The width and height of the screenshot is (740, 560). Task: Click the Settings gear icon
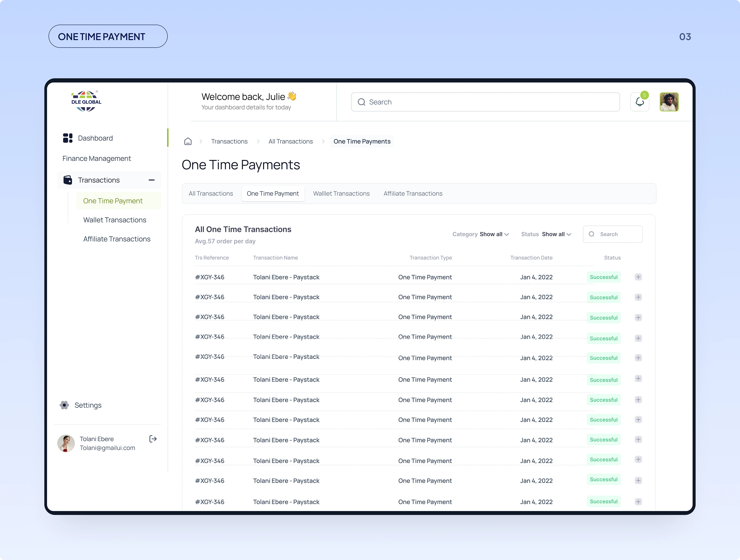point(64,405)
